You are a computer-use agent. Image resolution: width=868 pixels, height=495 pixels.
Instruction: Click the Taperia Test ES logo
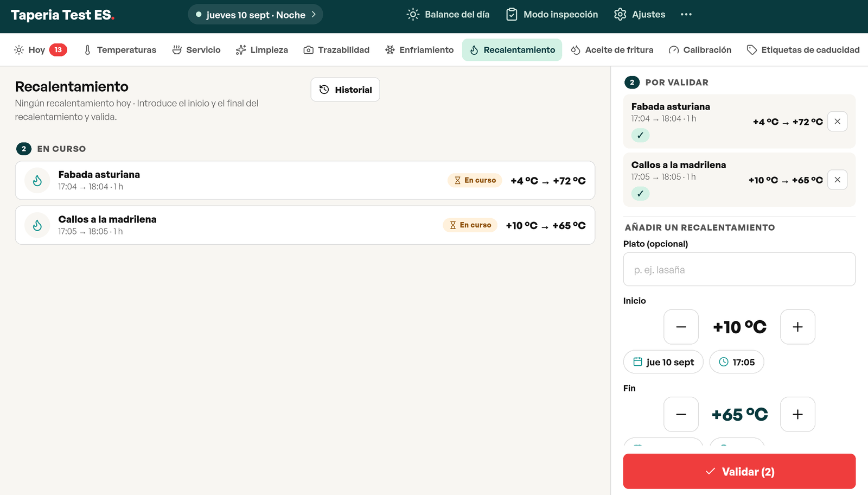tap(62, 15)
